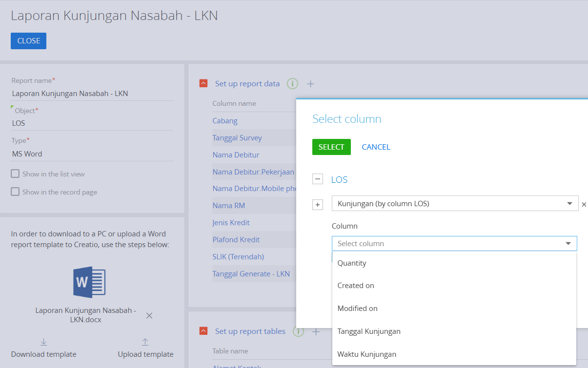Enable Show in the record page checkbox
The height and width of the screenshot is (368, 588).
pos(16,192)
